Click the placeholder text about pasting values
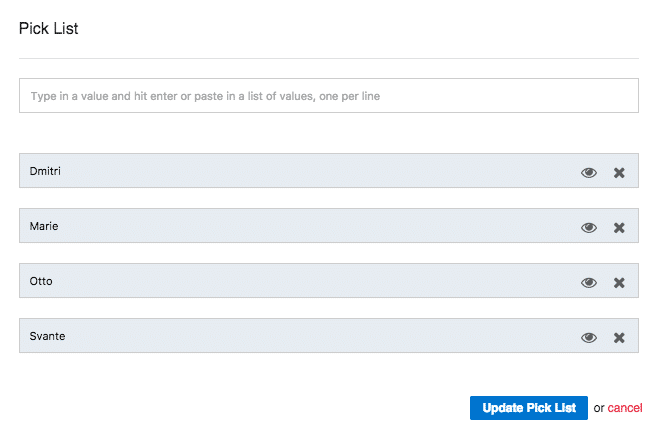This screenshot has height=440, width=658. 205,96
